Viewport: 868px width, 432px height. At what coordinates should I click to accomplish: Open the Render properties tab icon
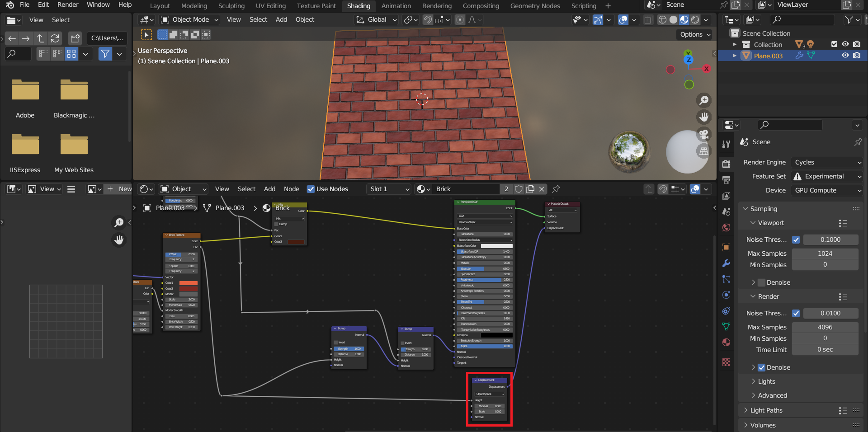(x=726, y=164)
